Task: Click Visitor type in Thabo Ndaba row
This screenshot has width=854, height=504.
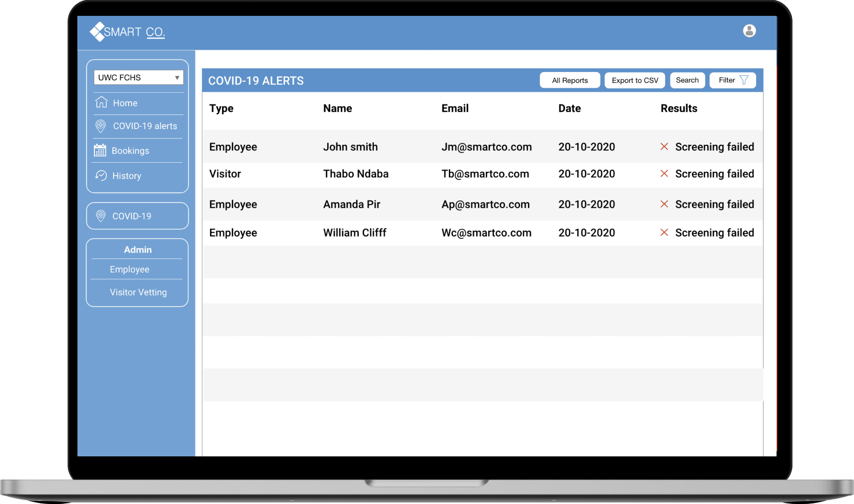Action: coord(225,174)
